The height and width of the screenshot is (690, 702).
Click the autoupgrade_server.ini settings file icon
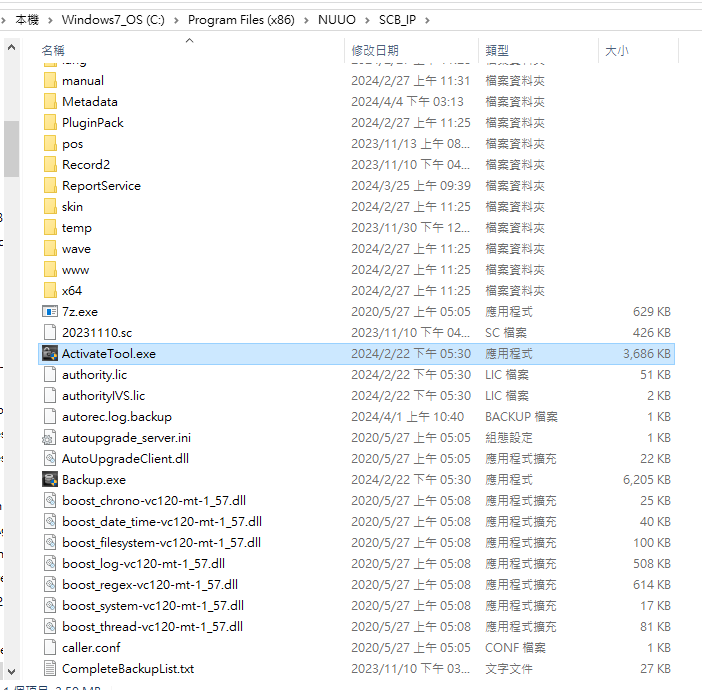[x=50, y=438]
